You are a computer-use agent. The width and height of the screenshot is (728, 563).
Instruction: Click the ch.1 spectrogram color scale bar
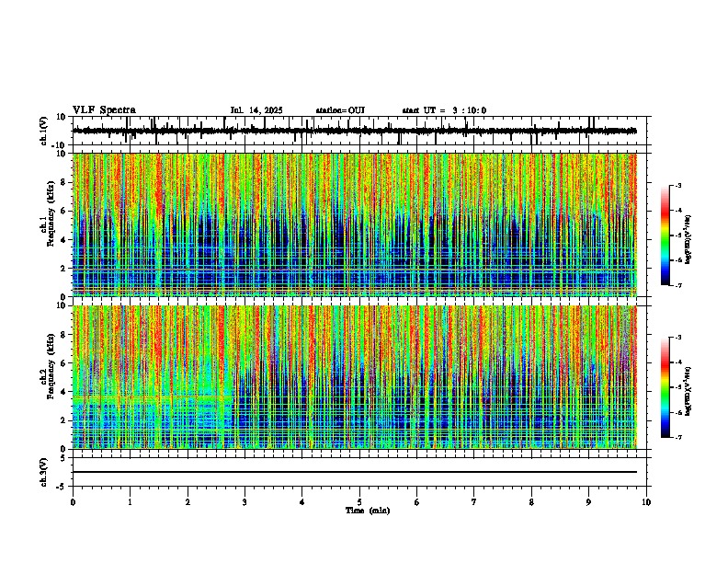pos(665,236)
